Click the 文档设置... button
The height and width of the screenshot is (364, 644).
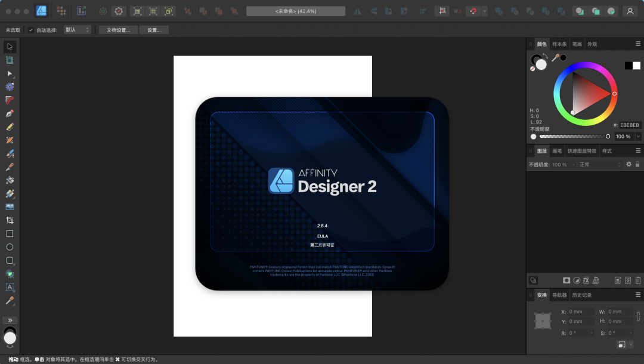tap(118, 30)
